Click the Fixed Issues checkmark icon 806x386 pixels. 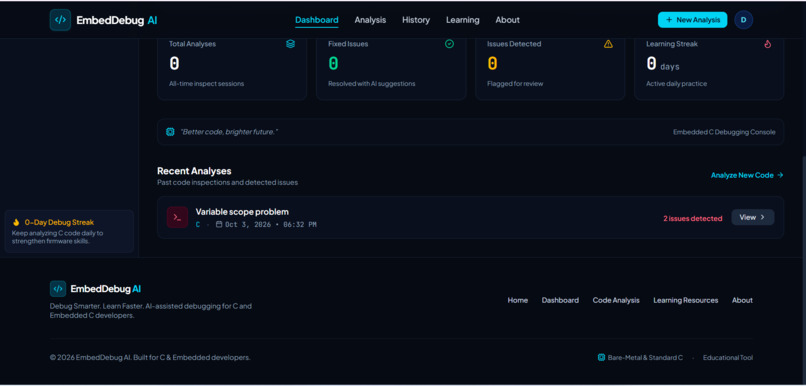pyautogui.click(x=449, y=44)
